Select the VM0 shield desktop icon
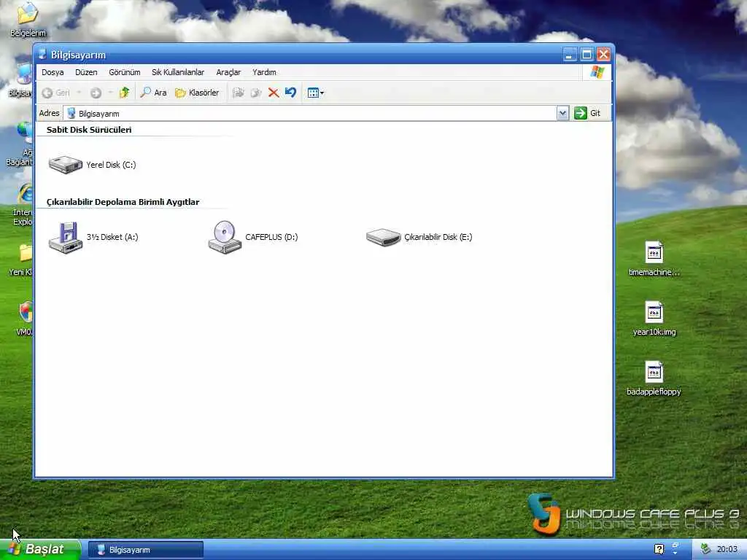 25,318
